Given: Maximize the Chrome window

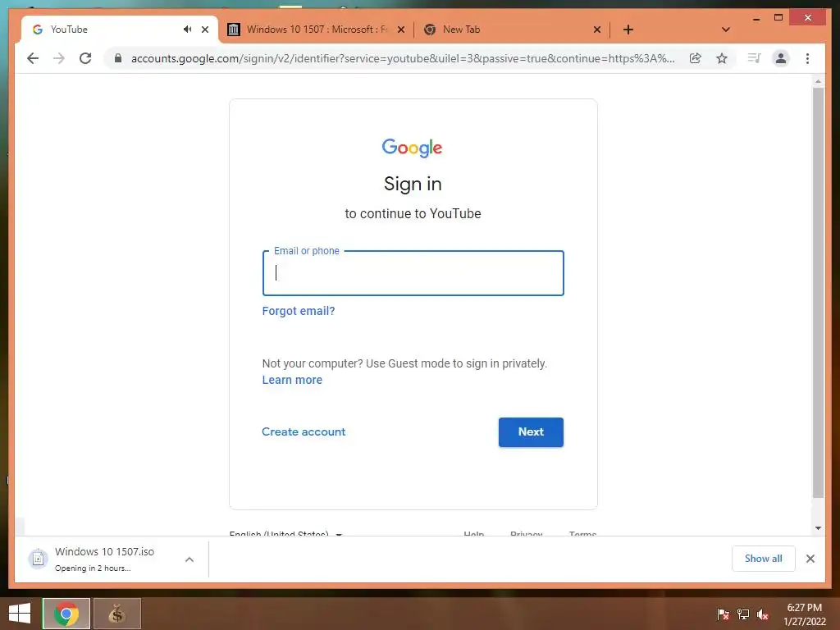Looking at the screenshot, I should click(778, 18).
